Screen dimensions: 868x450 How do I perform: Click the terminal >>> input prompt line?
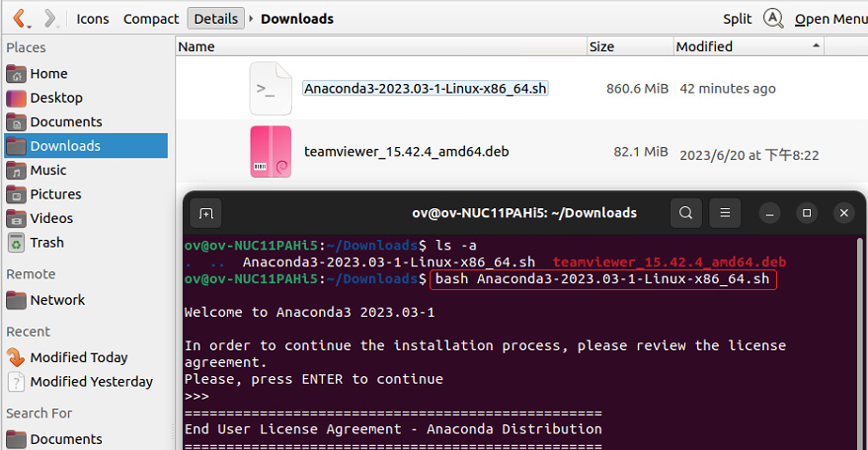(x=197, y=397)
